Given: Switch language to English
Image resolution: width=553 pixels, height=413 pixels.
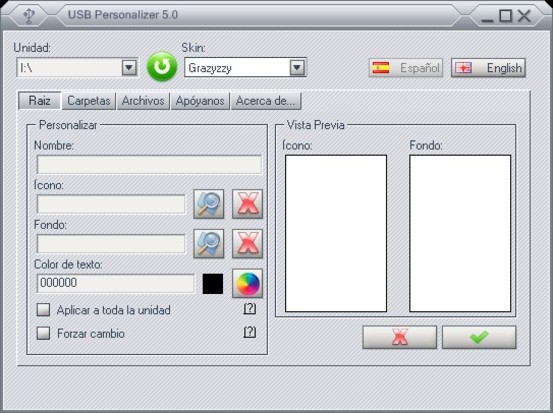Looking at the screenshot, I should point(488,68).
